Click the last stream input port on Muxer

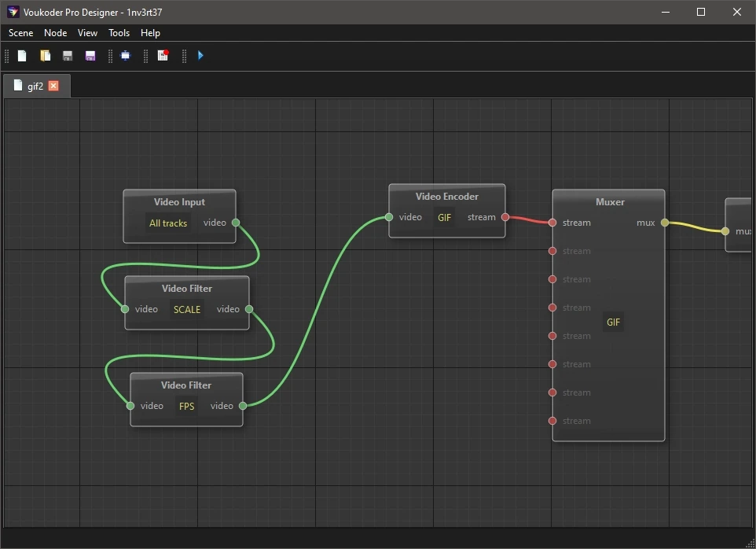(x=552, y=421)
